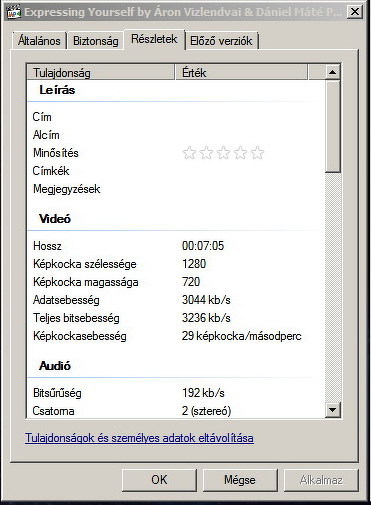Set rating to one star
Screen dimensions: 371x505
click(x=189, y=153)
